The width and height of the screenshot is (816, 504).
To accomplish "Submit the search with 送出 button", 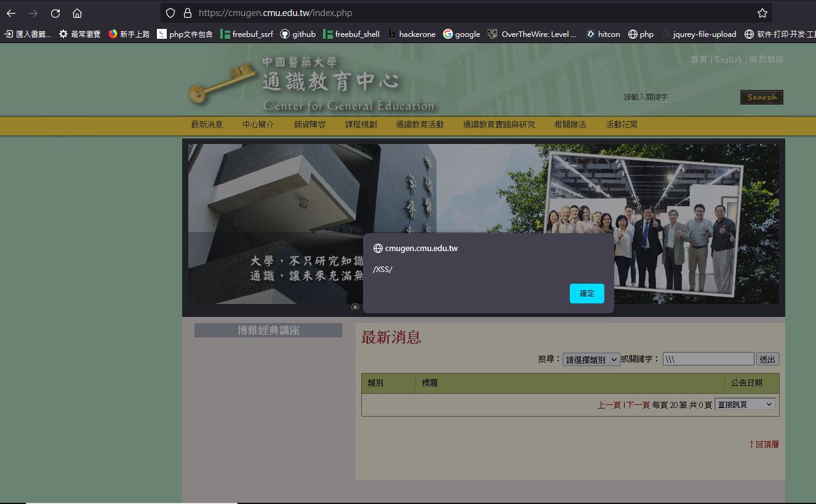I will coord(768,359).
